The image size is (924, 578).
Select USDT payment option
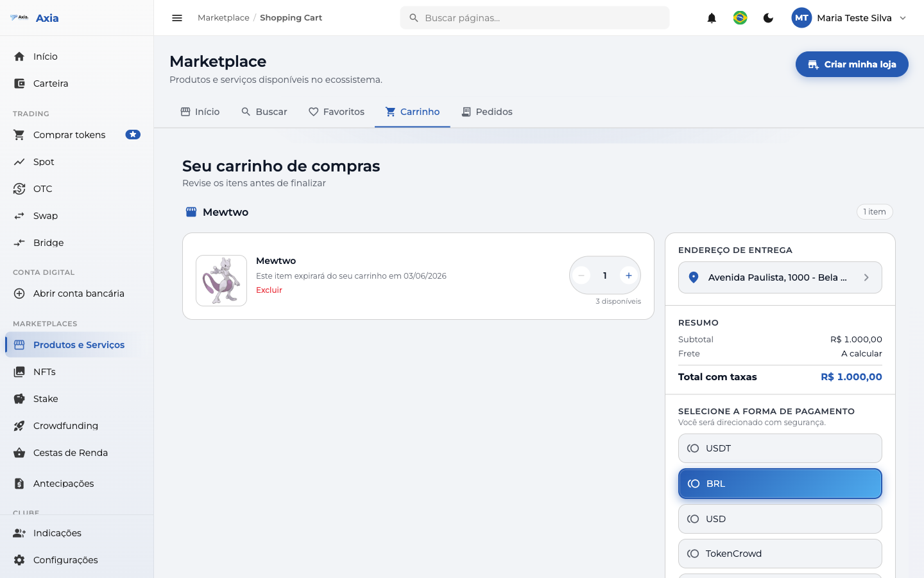(x=780, y=448)
